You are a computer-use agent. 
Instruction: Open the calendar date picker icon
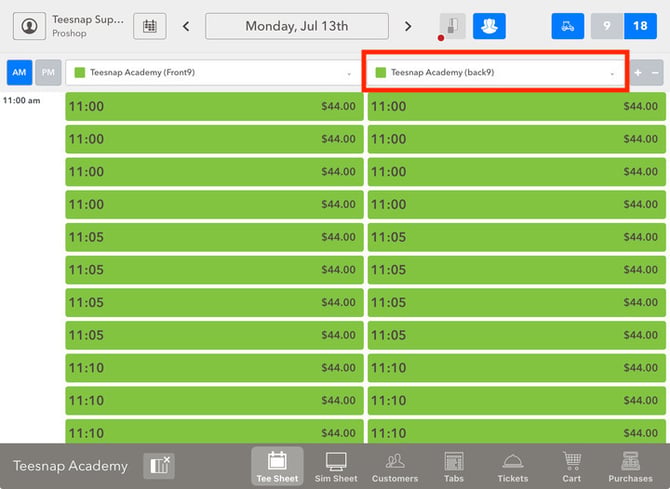click(x=150, y=26)
